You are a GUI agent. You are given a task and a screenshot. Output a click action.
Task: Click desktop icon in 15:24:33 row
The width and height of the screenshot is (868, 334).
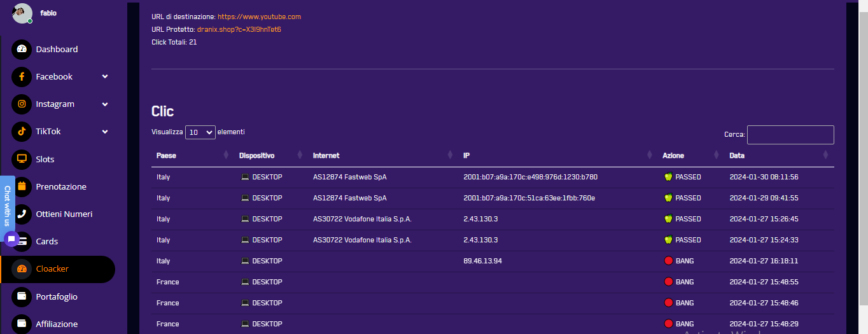click(x=244, y=240)
